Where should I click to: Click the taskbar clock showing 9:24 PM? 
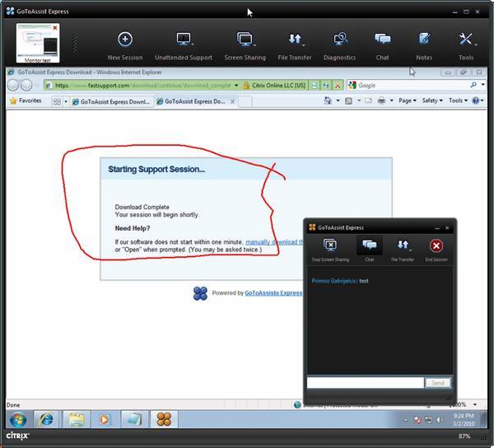[464, 420]
